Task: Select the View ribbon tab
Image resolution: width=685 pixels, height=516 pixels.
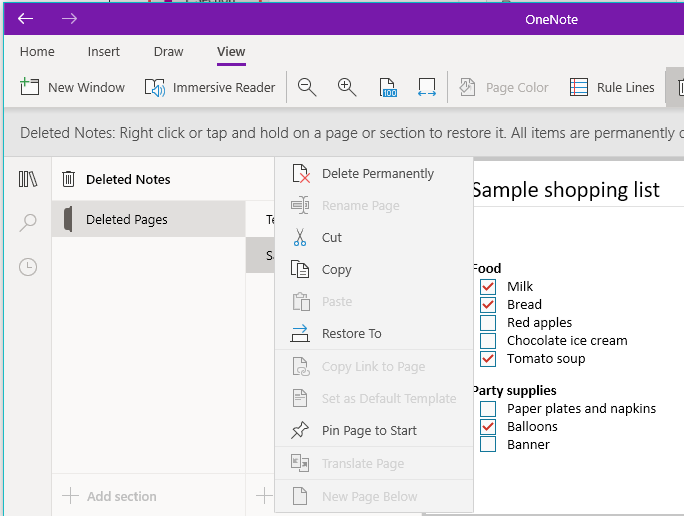Action: pyautogui.click(x=231, y=52)
